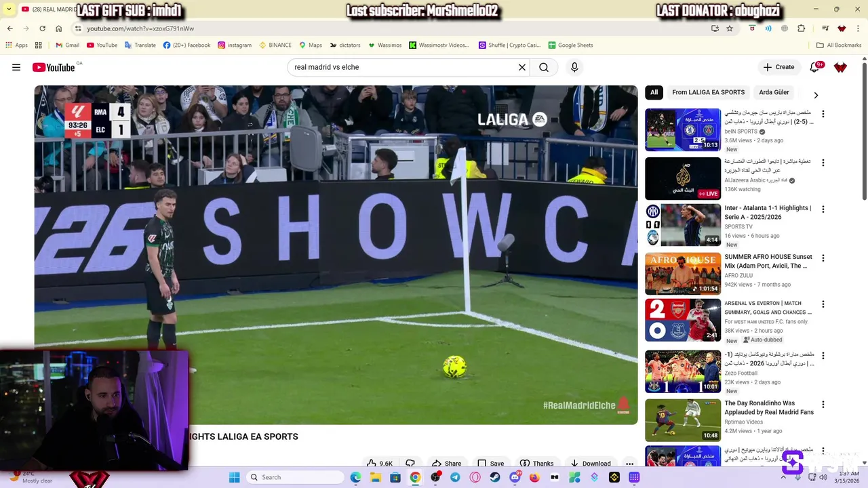This screenshot has width=868, height=488.
Task: Open options for Zezo Football video
Action: click(x=823, y=355)
